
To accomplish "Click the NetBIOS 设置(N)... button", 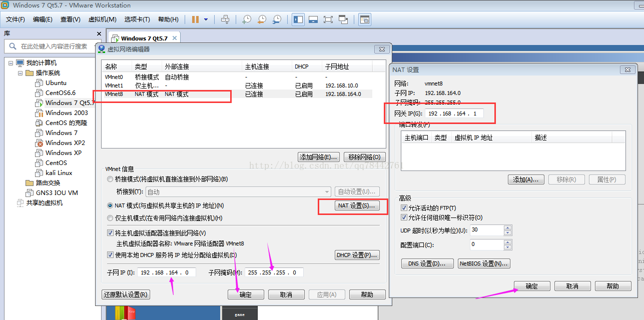I will (484, 263).
